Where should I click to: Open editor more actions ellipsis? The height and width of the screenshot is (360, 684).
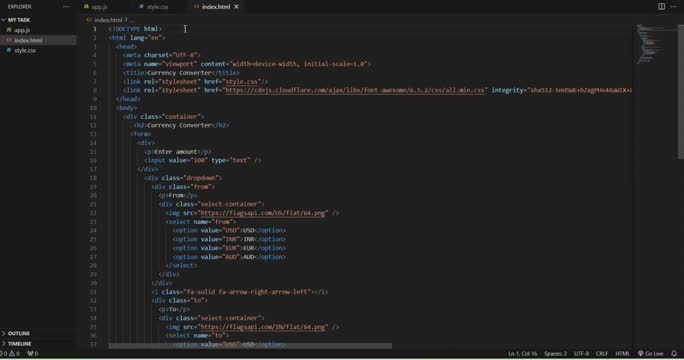(x=674, y=7)
